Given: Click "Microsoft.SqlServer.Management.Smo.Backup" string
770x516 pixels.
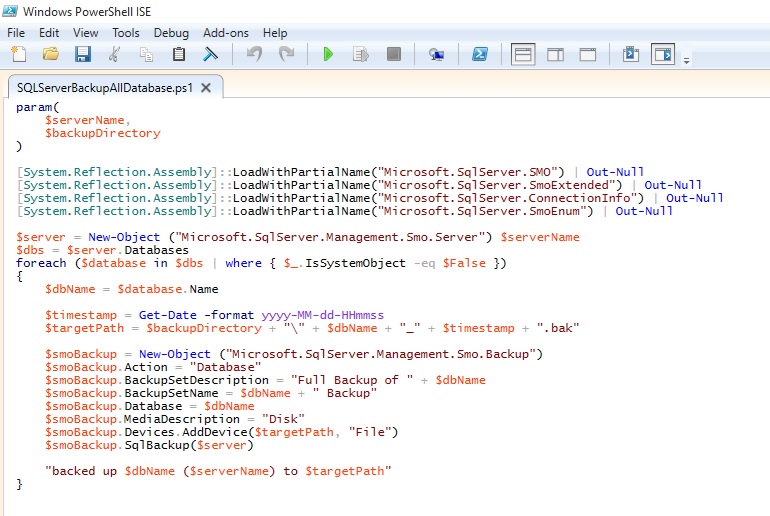Looking at the screenshot, I should coord(381,354).
